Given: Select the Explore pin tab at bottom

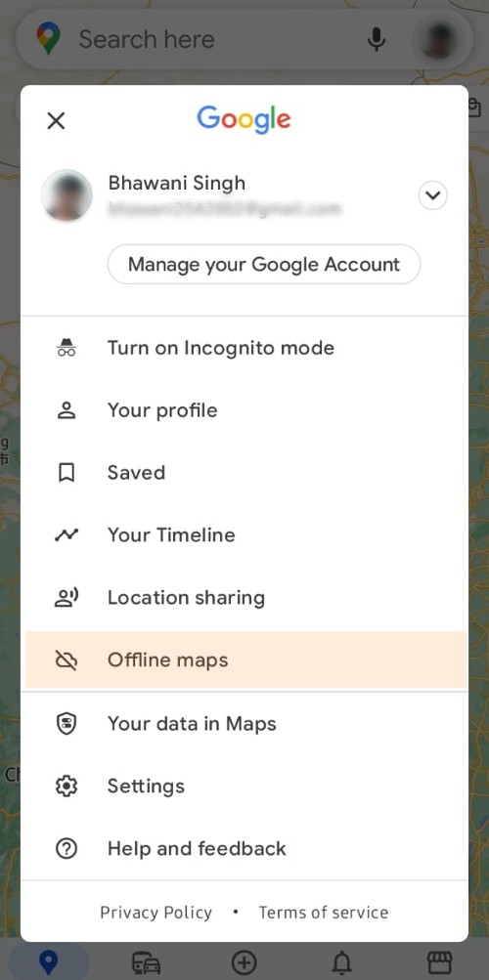Looking at the screenshot, I should pos(48,961).
